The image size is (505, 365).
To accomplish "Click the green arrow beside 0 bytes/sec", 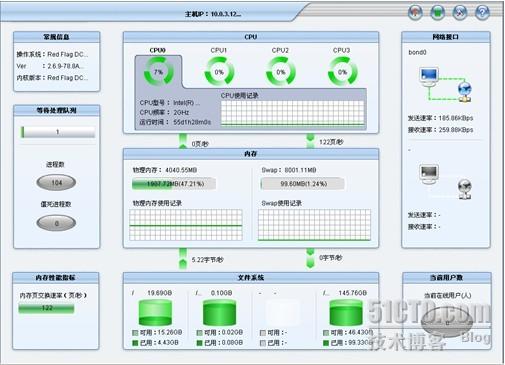I will click(310, 258).
